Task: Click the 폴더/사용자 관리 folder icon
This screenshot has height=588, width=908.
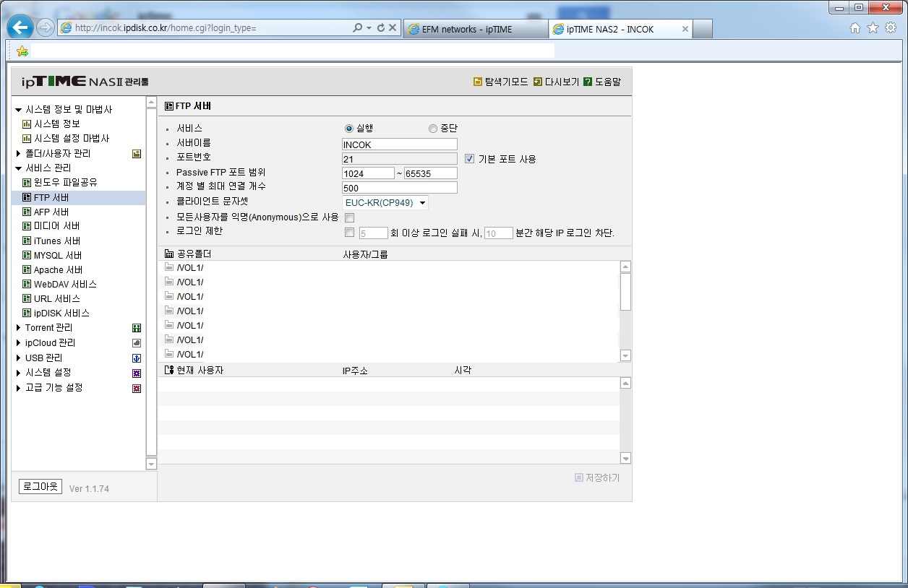Action: pyautogui.click(x=136, y=154)
